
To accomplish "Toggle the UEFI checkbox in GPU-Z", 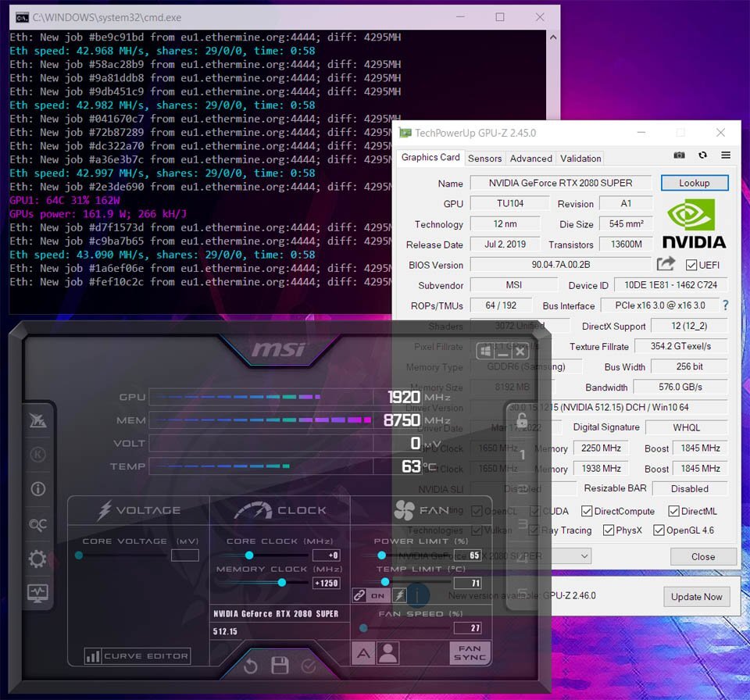I will pos(691,265).
